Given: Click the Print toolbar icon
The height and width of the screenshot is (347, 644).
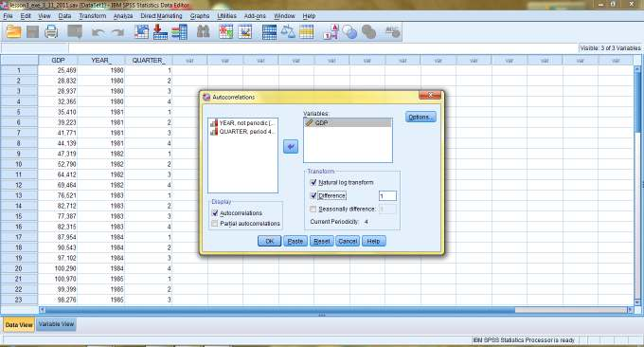Looking at the screenshot, I should pyautogui.click(x=51, y=31).
